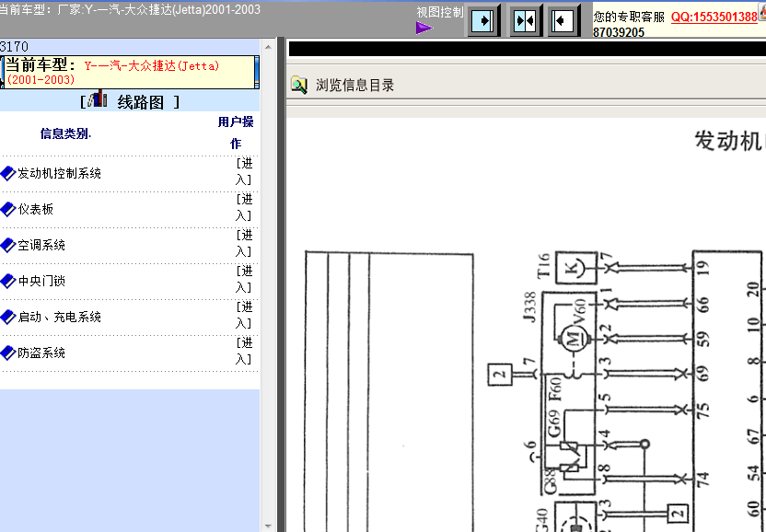Click the left panel scrollbar down arrow
Viewport: 766px width, 532px height.
pos(268,526)
